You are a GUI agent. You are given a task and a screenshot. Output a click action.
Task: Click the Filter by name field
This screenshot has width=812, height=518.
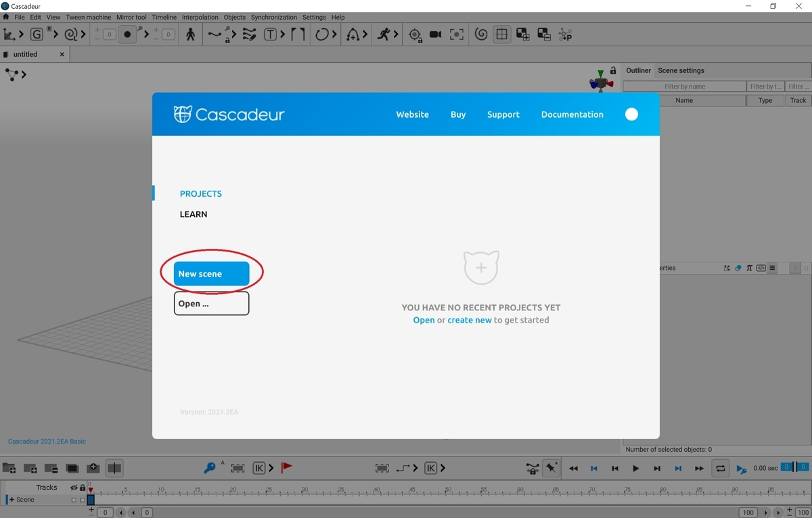(684, 87)
